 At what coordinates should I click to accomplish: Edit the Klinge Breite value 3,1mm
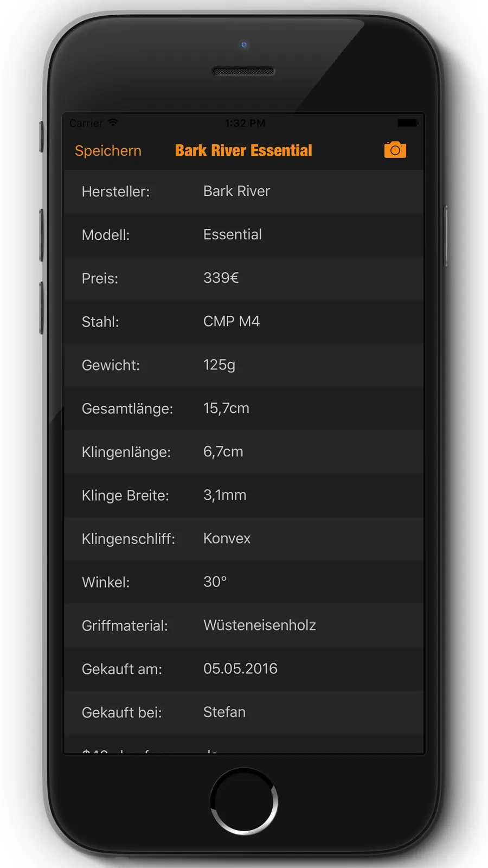[224, 495]
